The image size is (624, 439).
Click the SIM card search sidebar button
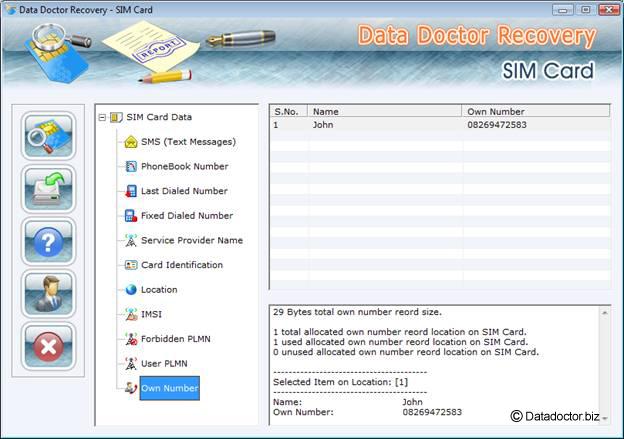(48, 136)
